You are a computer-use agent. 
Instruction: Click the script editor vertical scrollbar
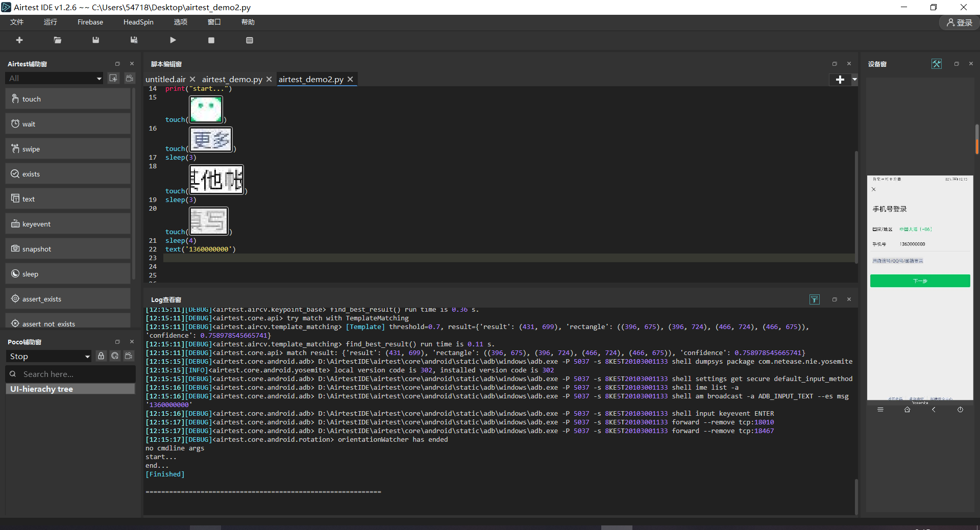point(856,207)
